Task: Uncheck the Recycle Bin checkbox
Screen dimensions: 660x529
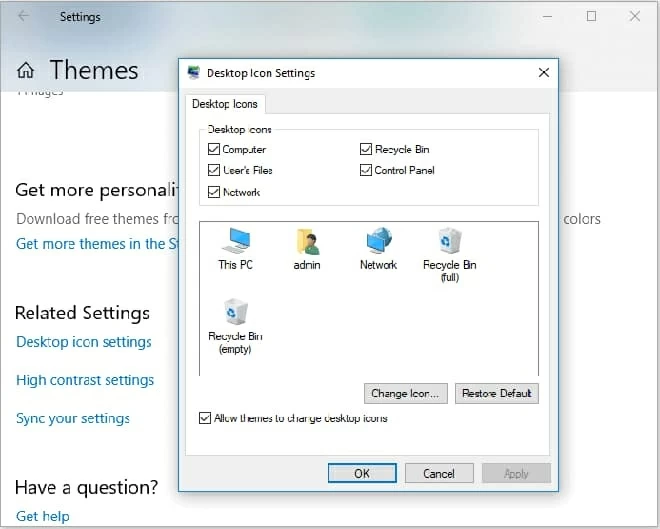Action: coord(366,149)
